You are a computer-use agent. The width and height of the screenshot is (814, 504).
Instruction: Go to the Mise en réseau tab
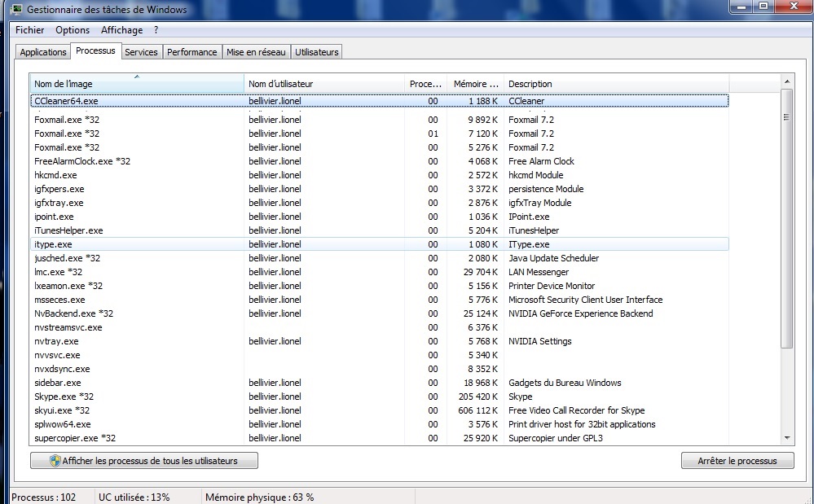click(256, 52)
